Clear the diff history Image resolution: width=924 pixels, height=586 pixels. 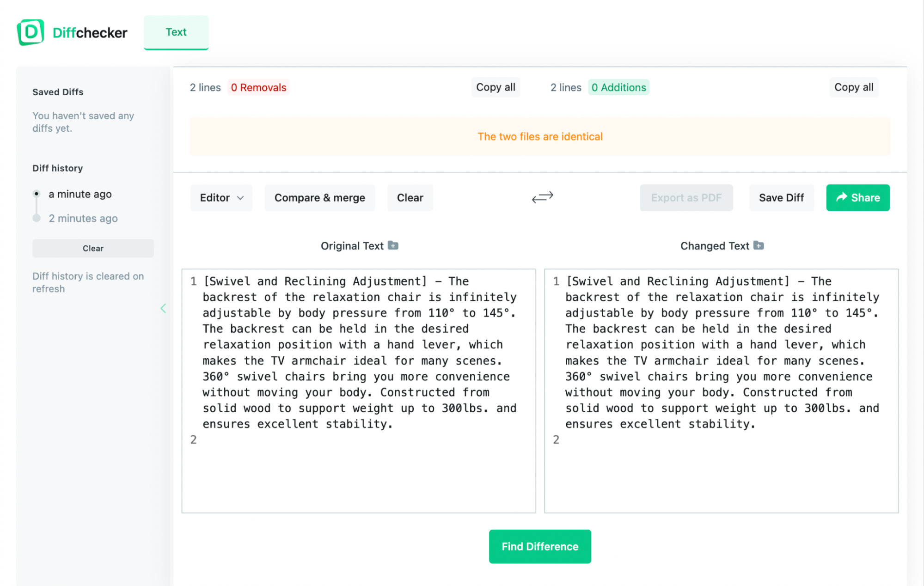point(93,248)
